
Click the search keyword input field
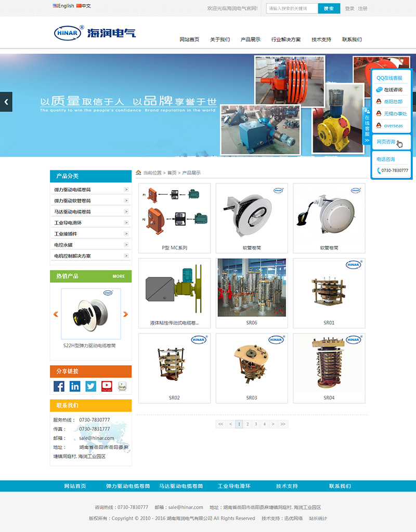(x=292, y=8)
